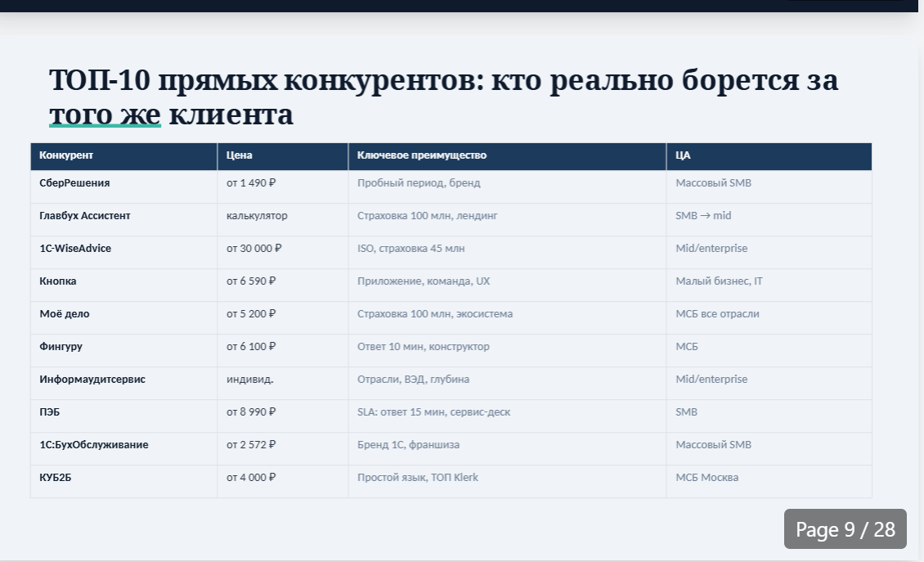
Task: Click МСБ все отрасли cell
Action: 769,318
